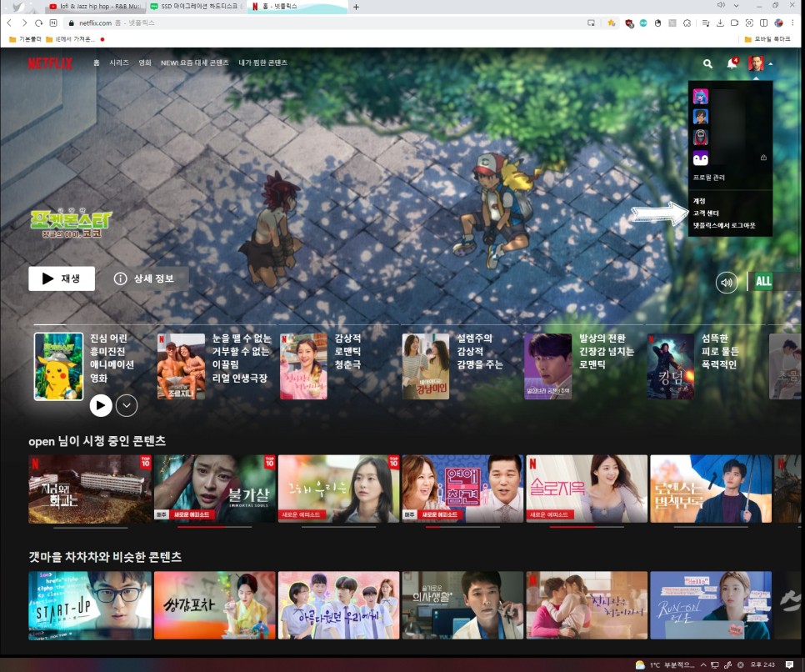Click the browser forward arrow
The height and width of the screenshot is (672, 805).
click(x=23, y=23)
